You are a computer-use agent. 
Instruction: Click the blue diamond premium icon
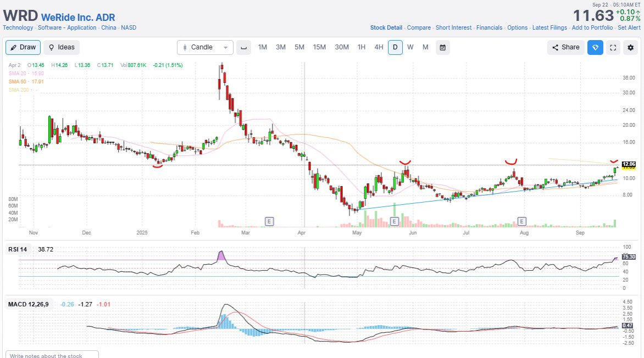[595, 47]
